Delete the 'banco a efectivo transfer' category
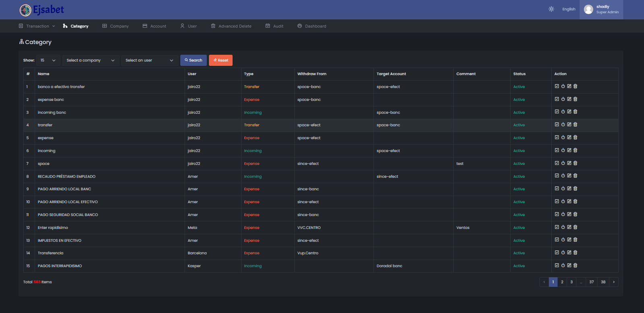 tap(575, 86)
